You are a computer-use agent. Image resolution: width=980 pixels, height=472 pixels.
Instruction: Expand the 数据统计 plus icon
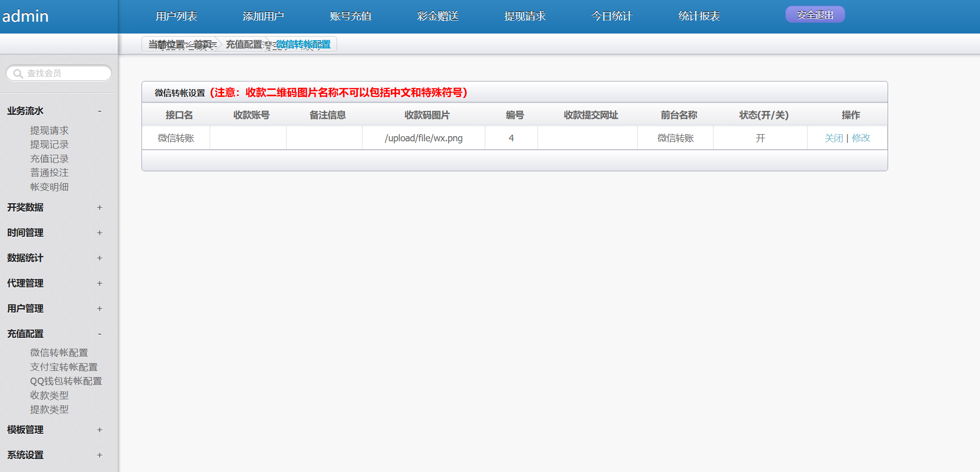tap(100, 258)
